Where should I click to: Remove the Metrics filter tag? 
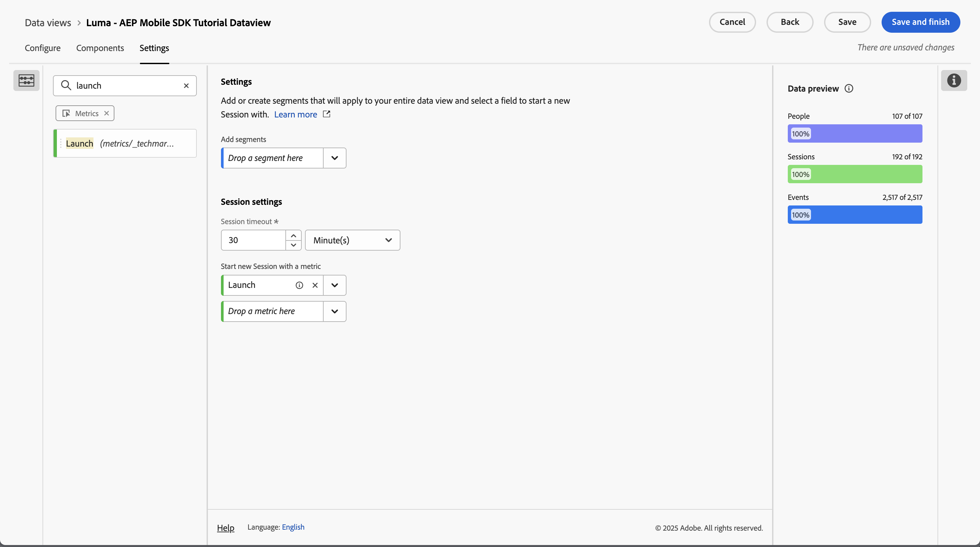click(107, 114)
